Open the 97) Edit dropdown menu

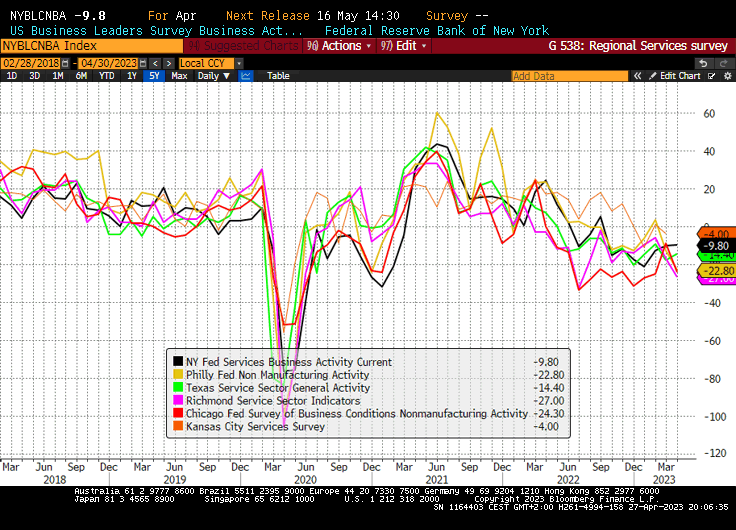(x=404, y=46)
